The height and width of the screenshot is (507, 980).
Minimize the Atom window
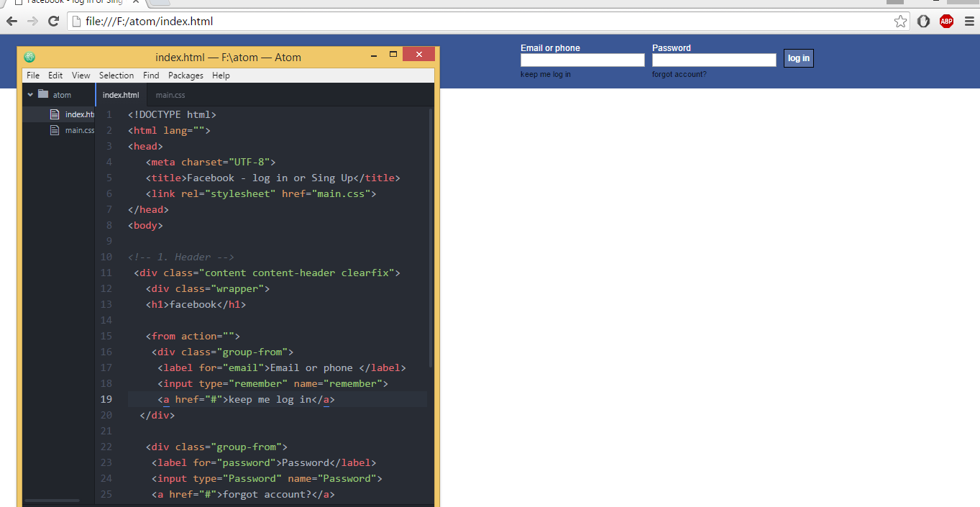coord(374,55)
